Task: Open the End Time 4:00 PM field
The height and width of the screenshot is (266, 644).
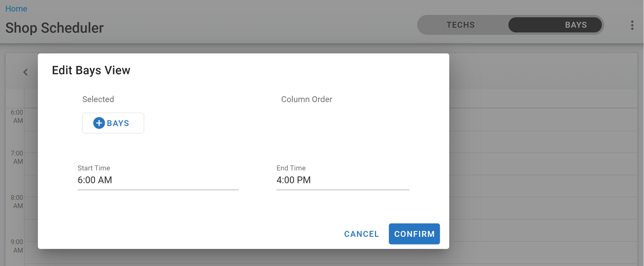Action: tap(343, 180)
